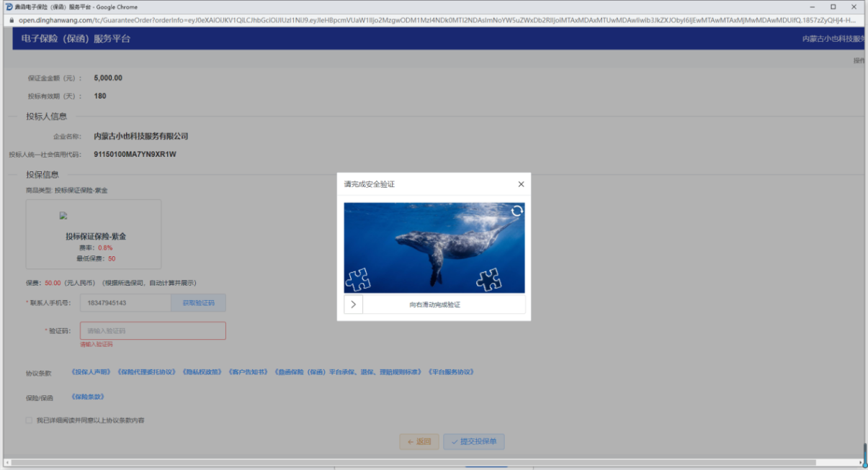This screenshot has width=868, height=470.
Task: Minimize the Chrome window
Action: click(x=813, y=6)
